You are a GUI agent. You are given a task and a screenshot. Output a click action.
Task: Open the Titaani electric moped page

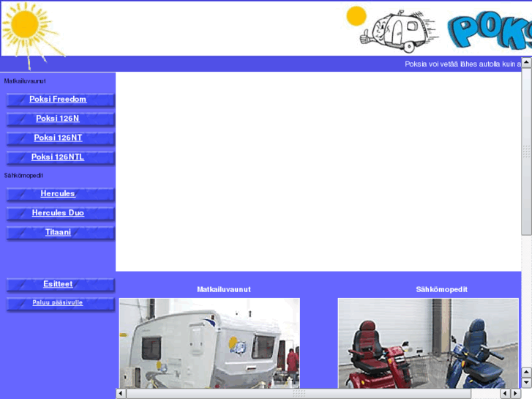pyautogui.click(x=58, y=232)
